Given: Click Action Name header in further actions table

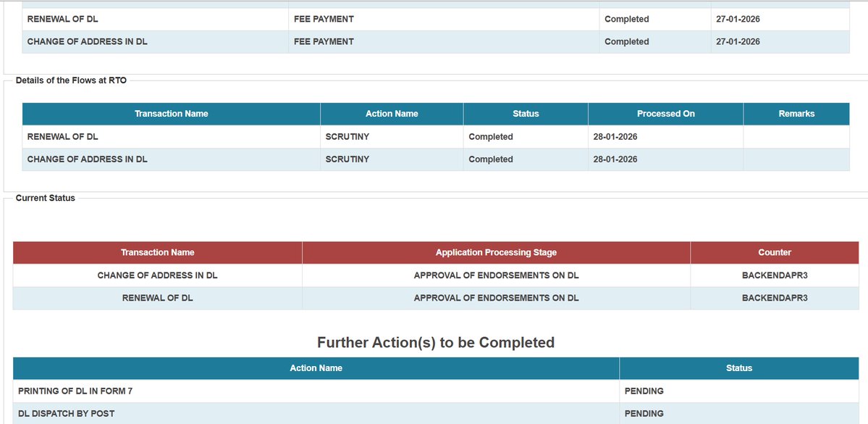Looking at the screenshot, I should click(x=316, y=368).
